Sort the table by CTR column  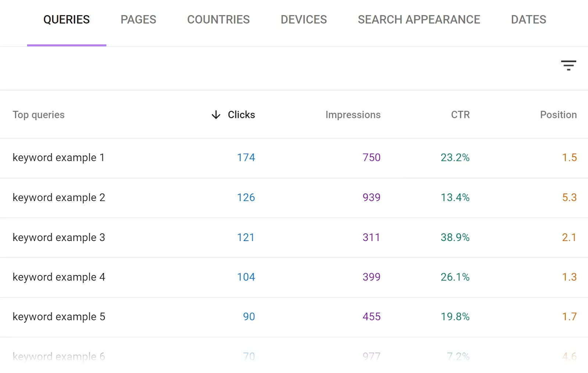(460, 115)
